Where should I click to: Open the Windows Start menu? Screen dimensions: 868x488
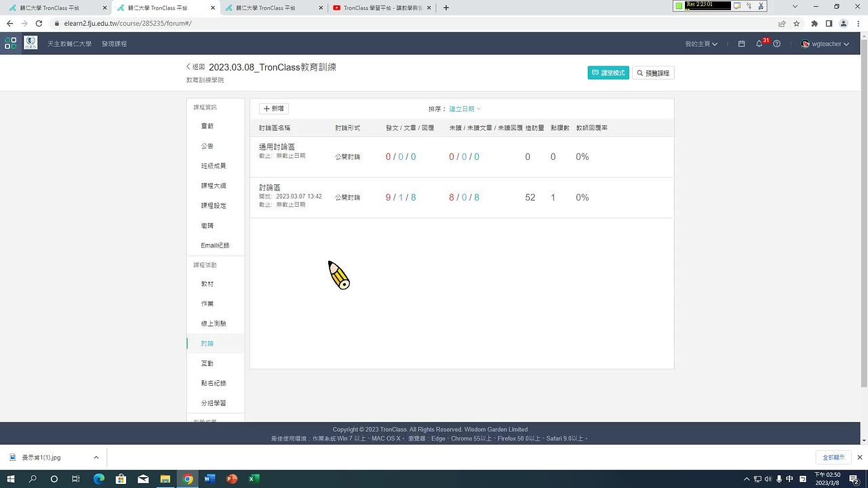coord(11,479)
